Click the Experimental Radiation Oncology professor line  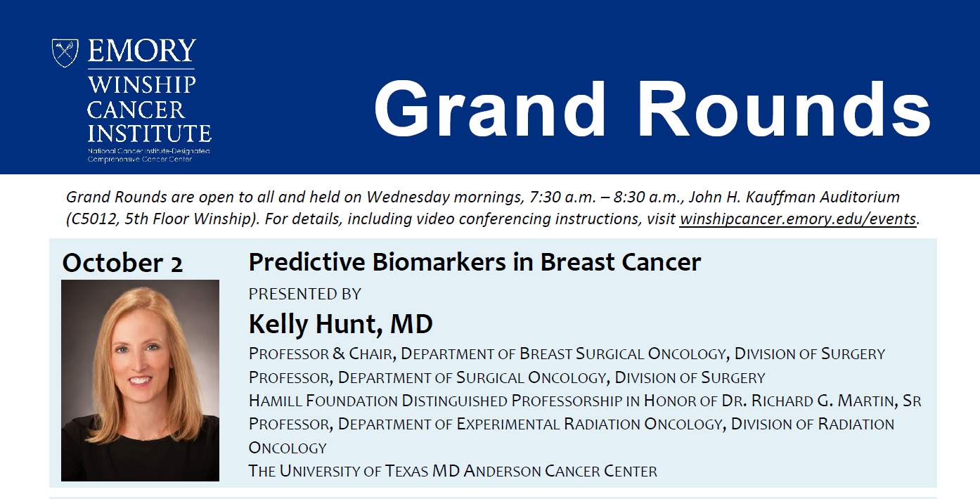point(571,425)
